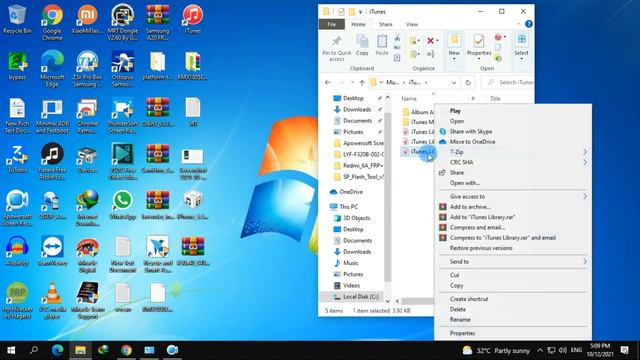Open the VLC media player desktop icon
Screen dimensions: 640x360
[52, 300]
